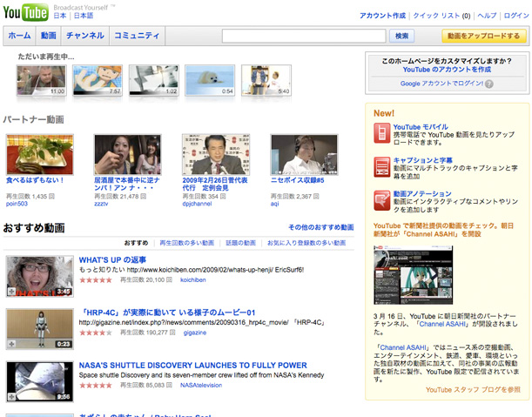
Task: Add WHAT'S UP video to quick list
Action: 11,292
